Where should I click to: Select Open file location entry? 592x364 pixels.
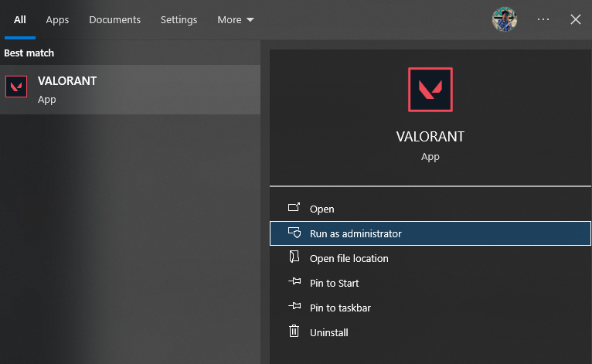point(349,258)
